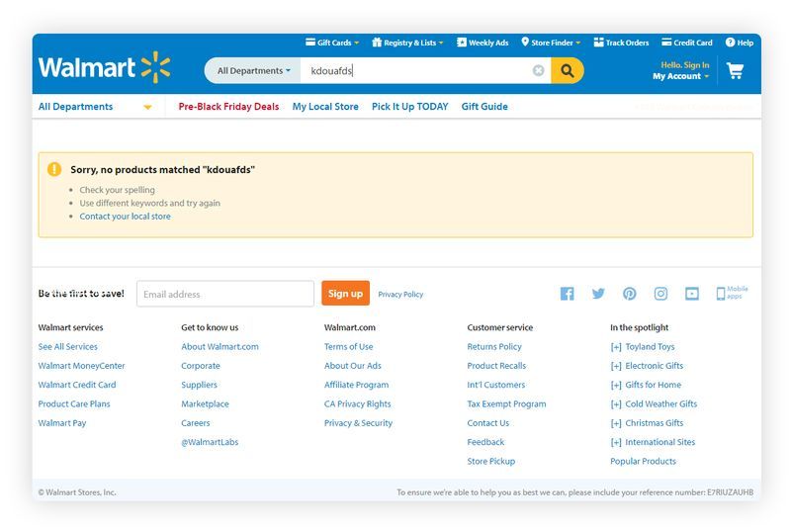Viewport: 791px width, 532px height.
Task: Open the Mobile apps icon
Action: click(x=732, y=293)
